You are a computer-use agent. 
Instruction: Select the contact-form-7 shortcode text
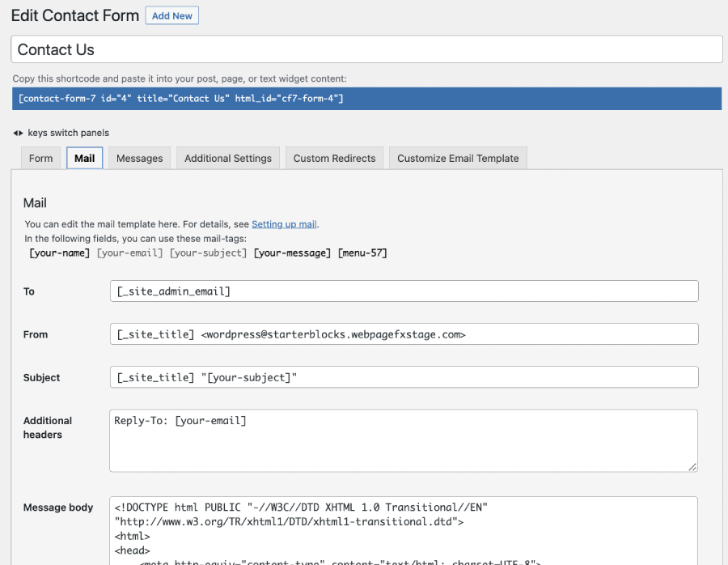point(180,99)
